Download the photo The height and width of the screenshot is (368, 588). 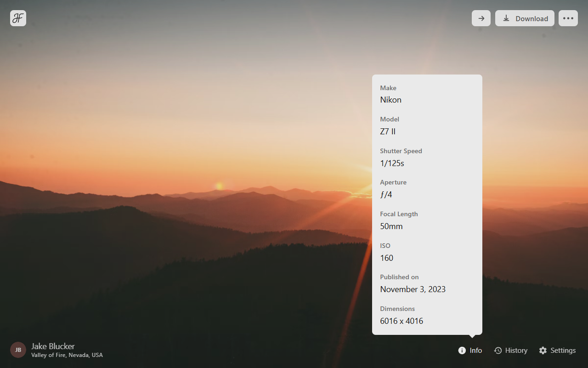525,18
